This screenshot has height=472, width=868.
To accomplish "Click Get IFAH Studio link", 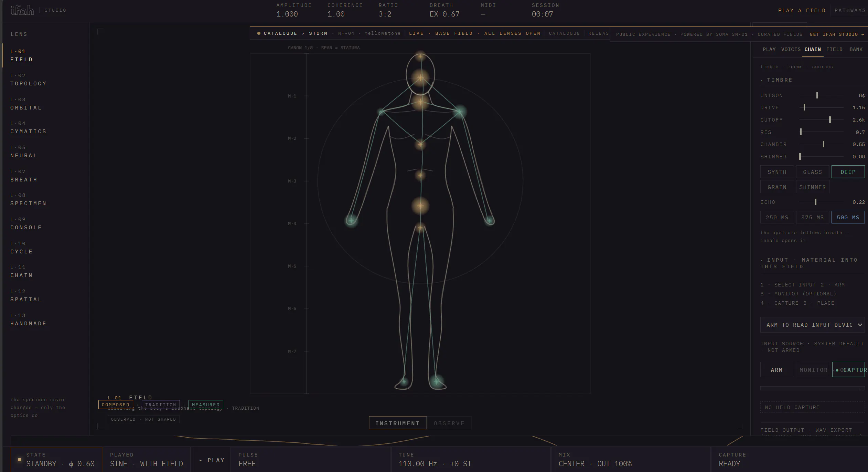I will [x=837, y=34].
